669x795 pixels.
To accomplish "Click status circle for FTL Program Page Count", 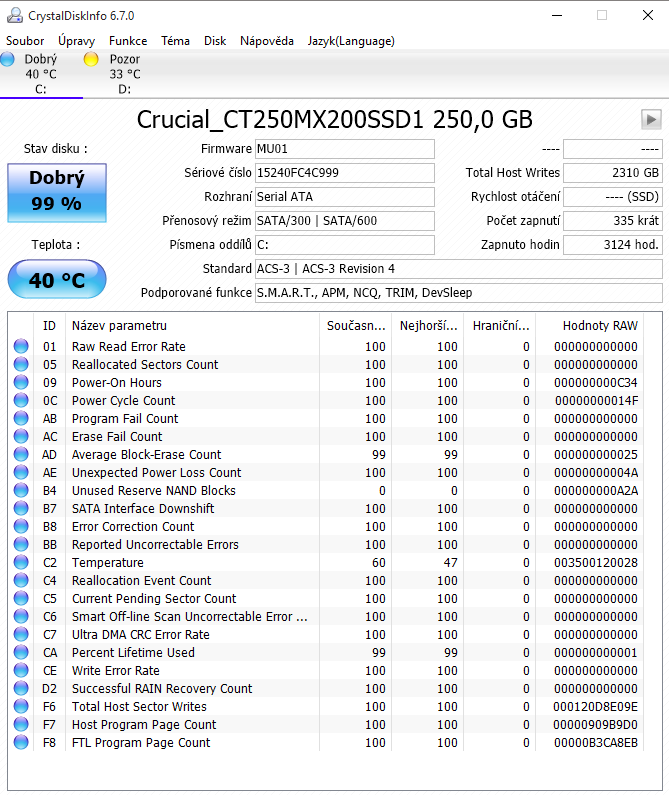I will [x=21, y=742].
